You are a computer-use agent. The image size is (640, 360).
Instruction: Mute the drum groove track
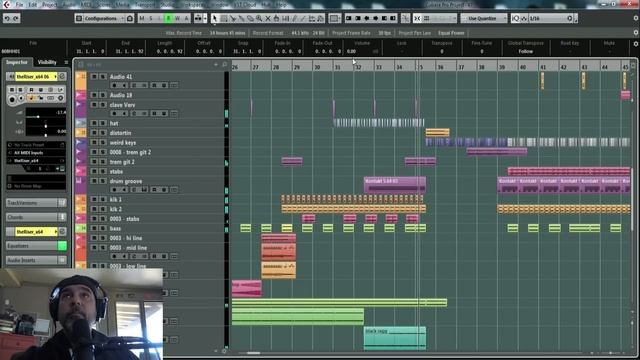pyautogui.click(x=94, y=181)
